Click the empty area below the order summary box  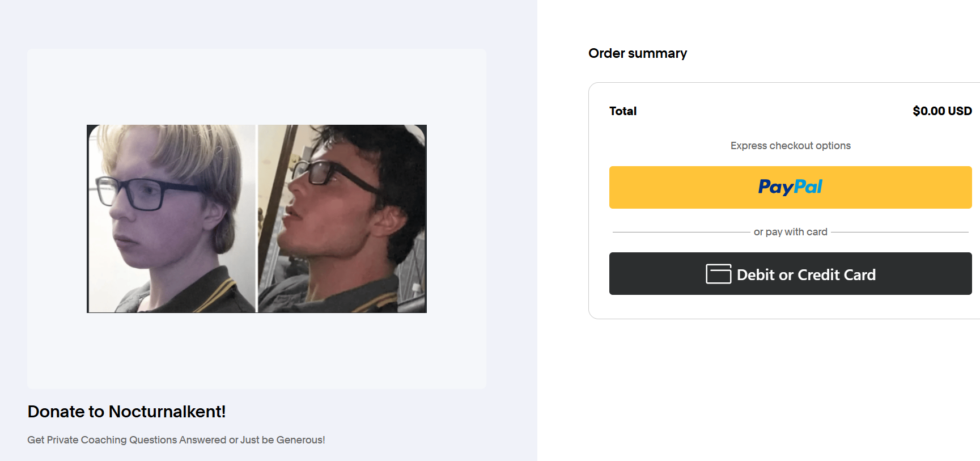(784, 390)
